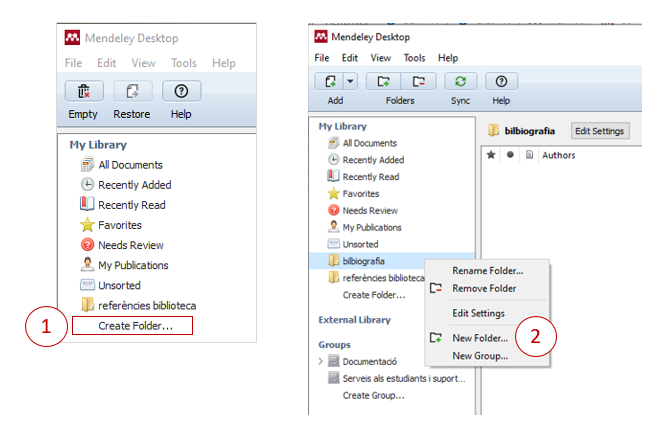The image size is (663, 435).
Task: Choose New Group... from context menu
Action: click(480, 356)
